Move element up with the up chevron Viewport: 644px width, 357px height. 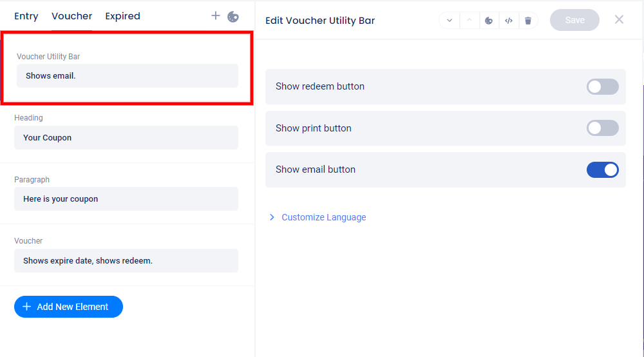[469, 21]
